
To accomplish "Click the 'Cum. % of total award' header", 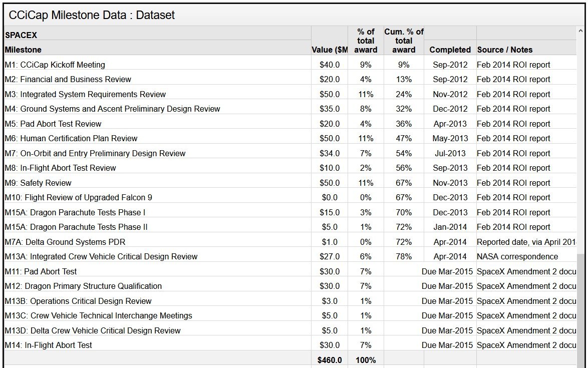I will (404, 41).
